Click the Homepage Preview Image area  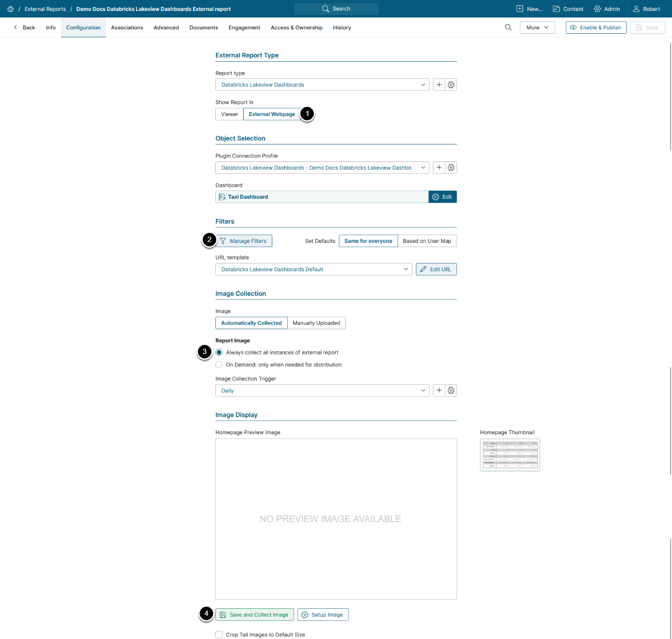(x=336, y=519)
